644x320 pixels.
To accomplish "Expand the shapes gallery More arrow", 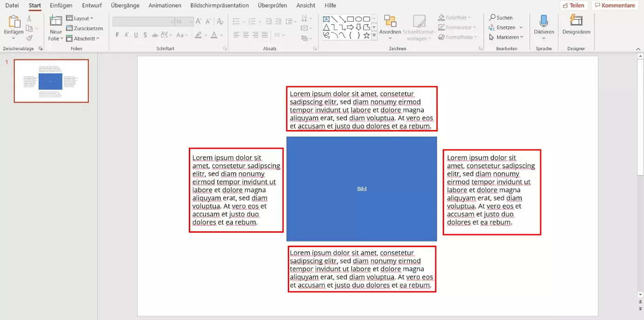I will click(374, 35).
